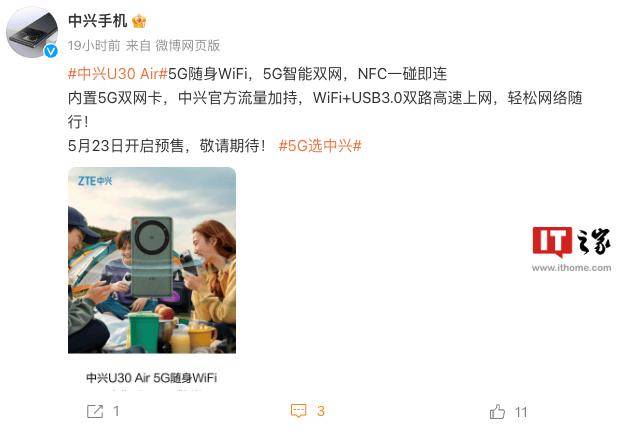
Task: Click the IT之家 watermark logo
Action: (x=571, y=242)
